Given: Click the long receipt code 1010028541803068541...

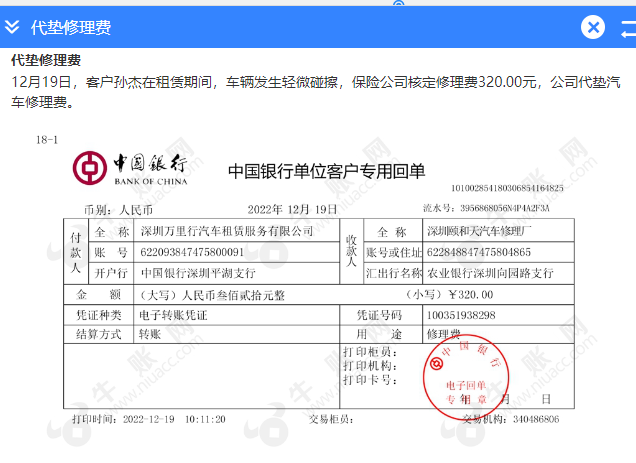Looking at the screenshot, I should [x=507, y=188].
